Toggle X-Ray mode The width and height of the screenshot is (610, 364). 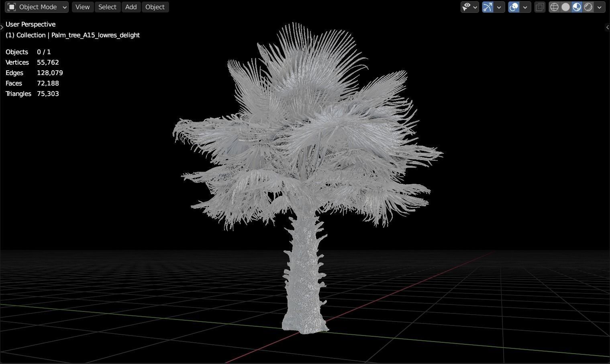(540, 7)
